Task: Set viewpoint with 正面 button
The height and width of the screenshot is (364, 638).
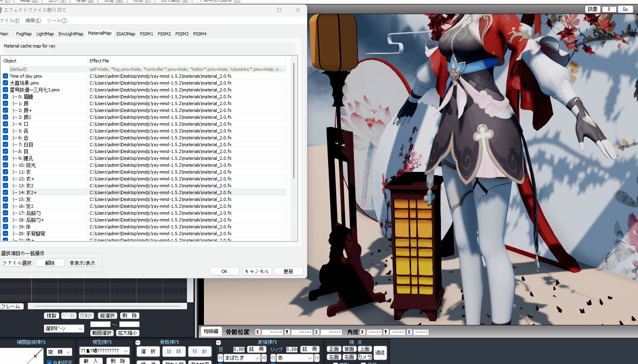Action: point(334,349)
